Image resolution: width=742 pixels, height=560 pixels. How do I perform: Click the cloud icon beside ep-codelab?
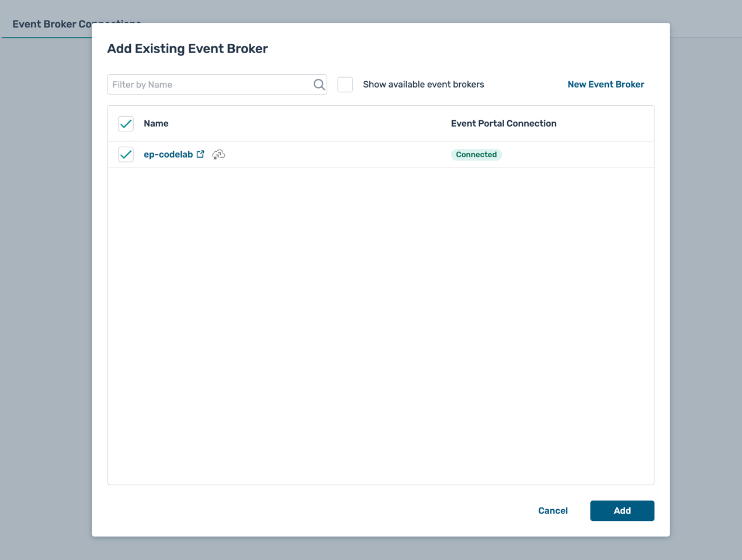tap(219, 155)
